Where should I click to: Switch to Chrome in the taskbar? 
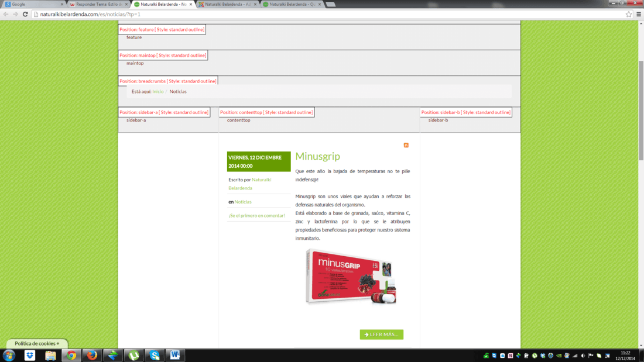tap(71, 356)
